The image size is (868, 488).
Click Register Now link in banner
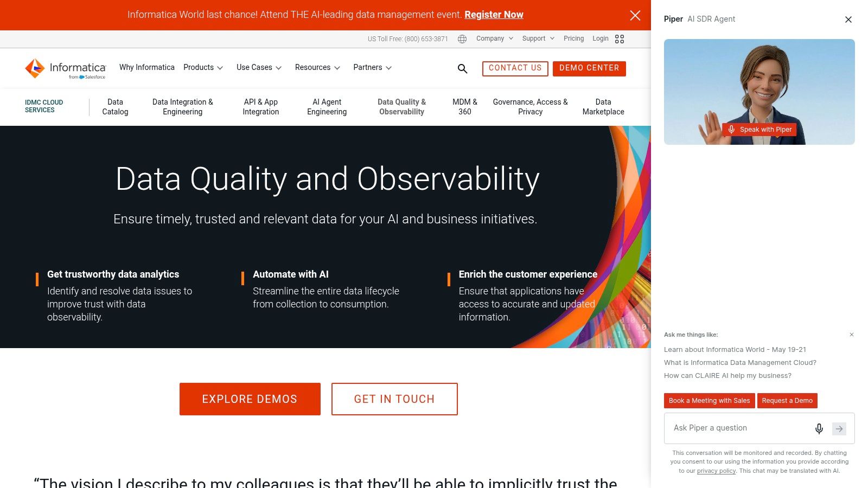tap(494, 15)
